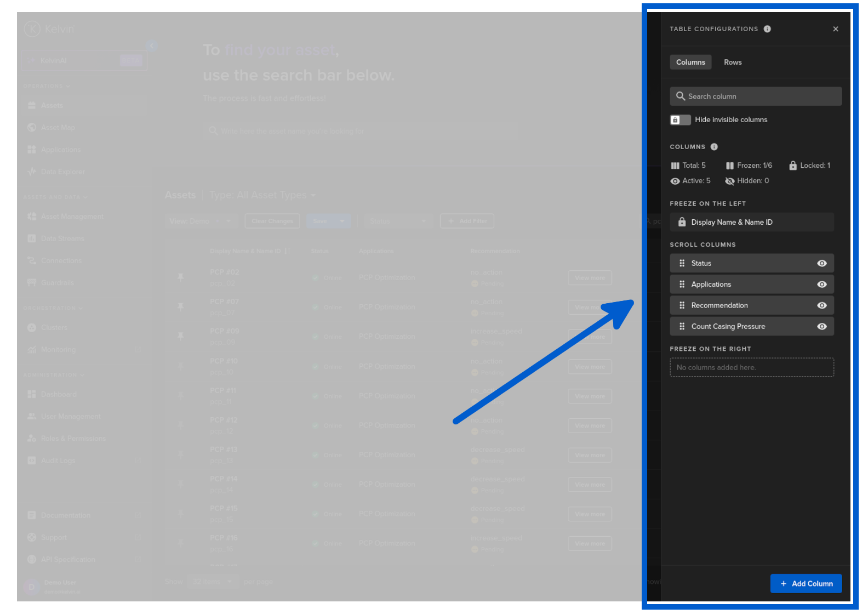Viewport: 868px width, 614px height.
Task: Click the drag handle on Count Casing Pressure
Action: pos(682,326)
